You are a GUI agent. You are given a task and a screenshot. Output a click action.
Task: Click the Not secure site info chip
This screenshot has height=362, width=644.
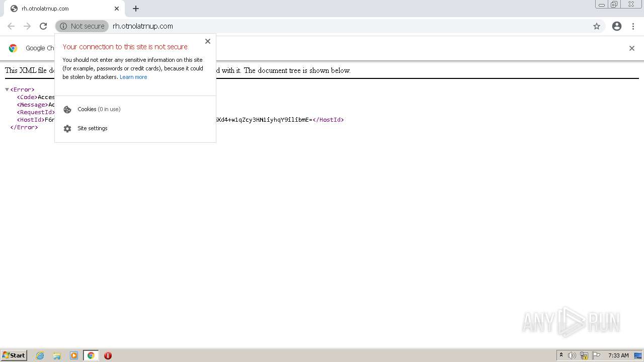(x=82, y=26)
